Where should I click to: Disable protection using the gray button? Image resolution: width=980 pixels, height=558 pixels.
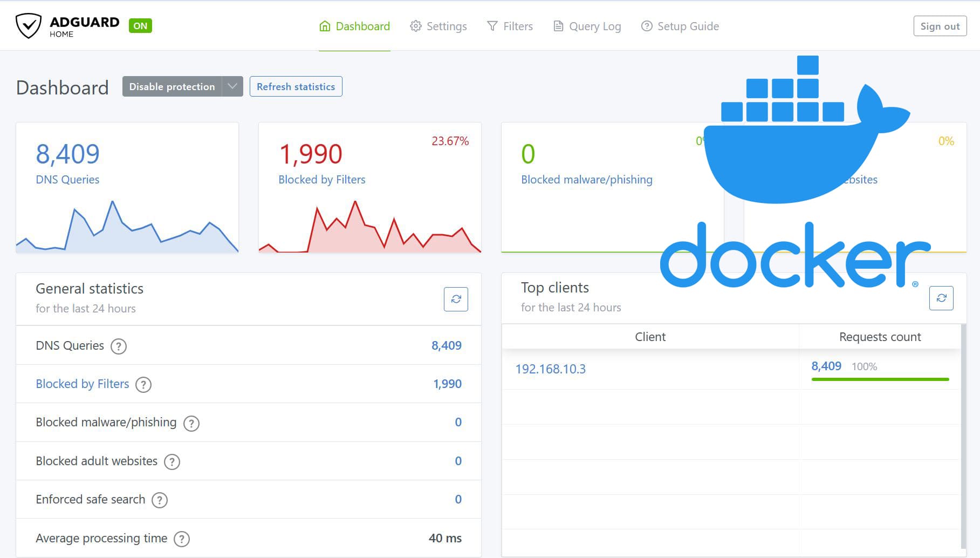pyautogui.click(x=172, y=86)
